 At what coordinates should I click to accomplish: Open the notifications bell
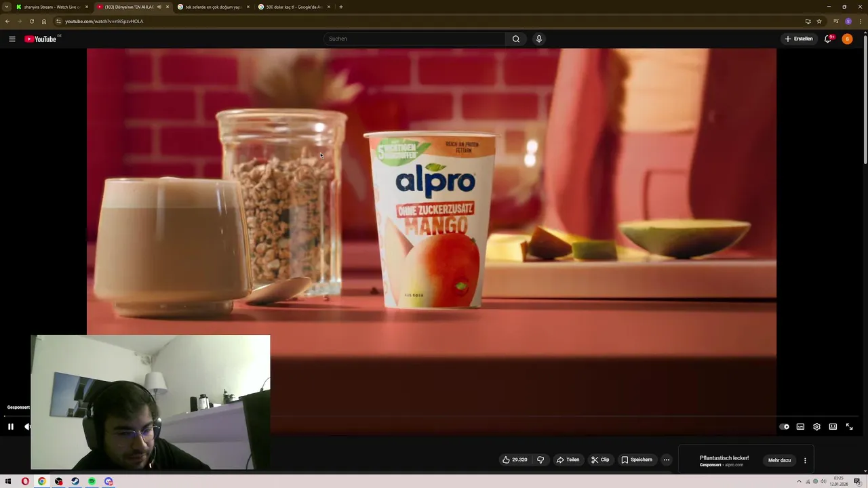[x=828, y=39]
